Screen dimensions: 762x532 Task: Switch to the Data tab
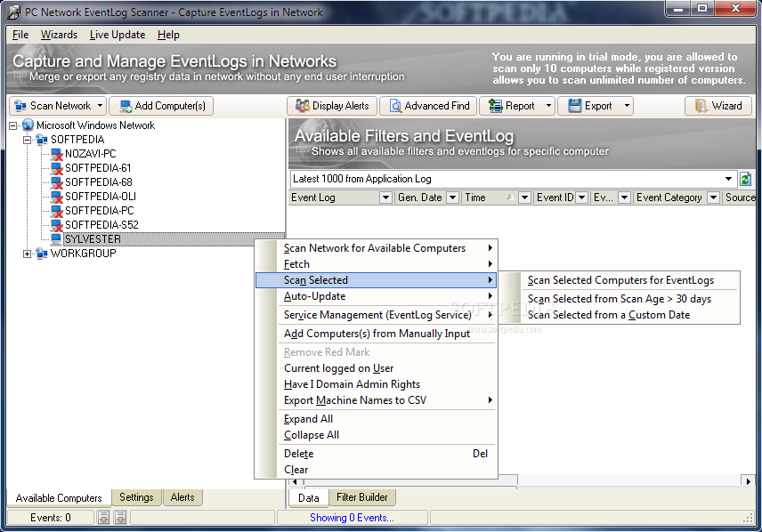pos(309,498)
